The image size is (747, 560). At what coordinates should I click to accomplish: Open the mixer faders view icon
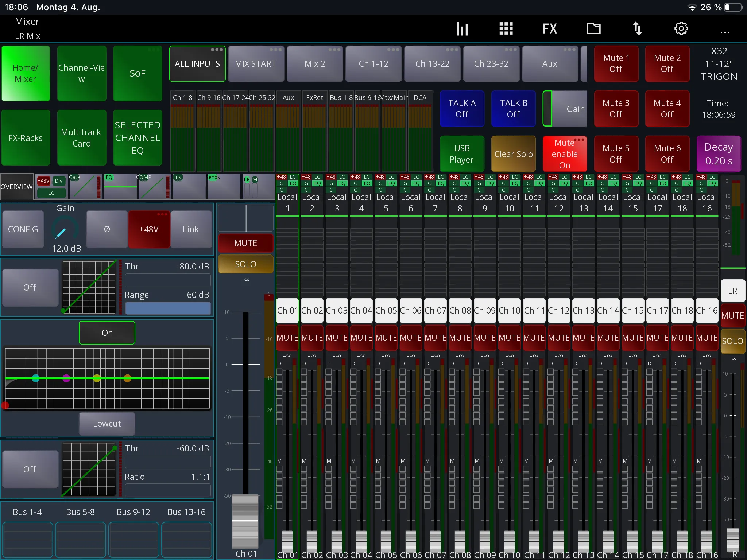coord(462,28)
